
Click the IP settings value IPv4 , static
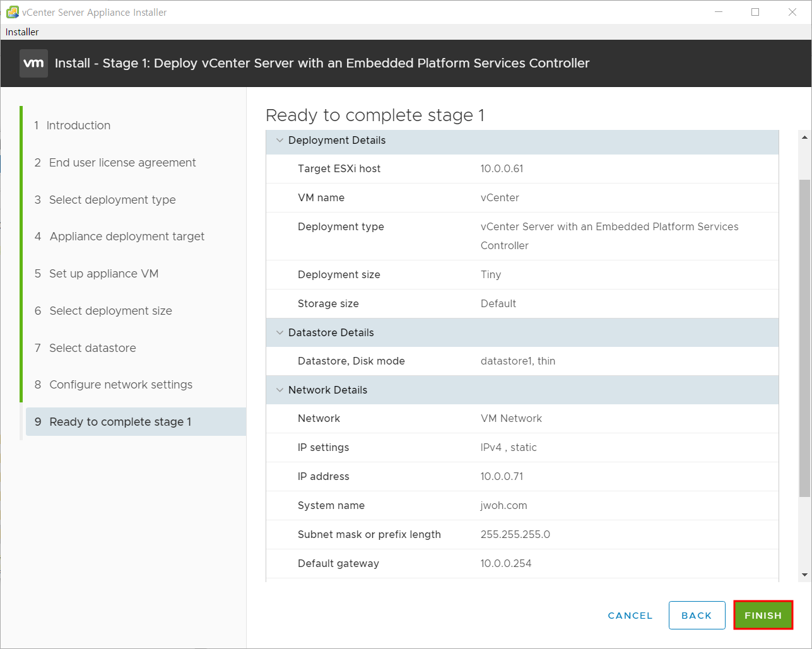pyautogui.click(x=509, y=447)
